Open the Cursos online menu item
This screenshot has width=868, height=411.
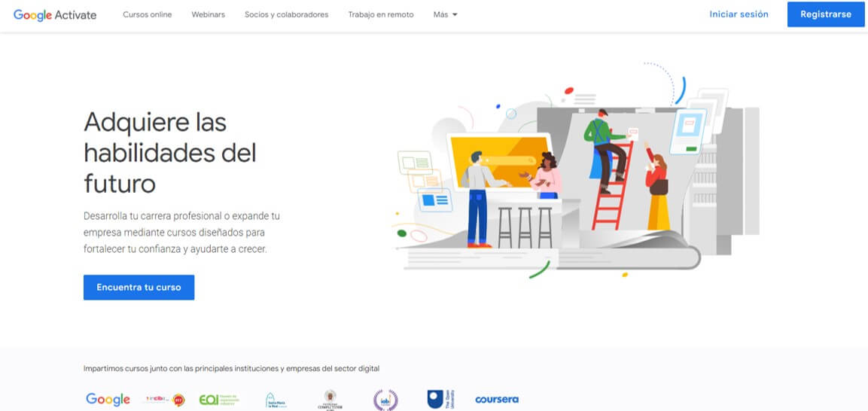[148, 15]
